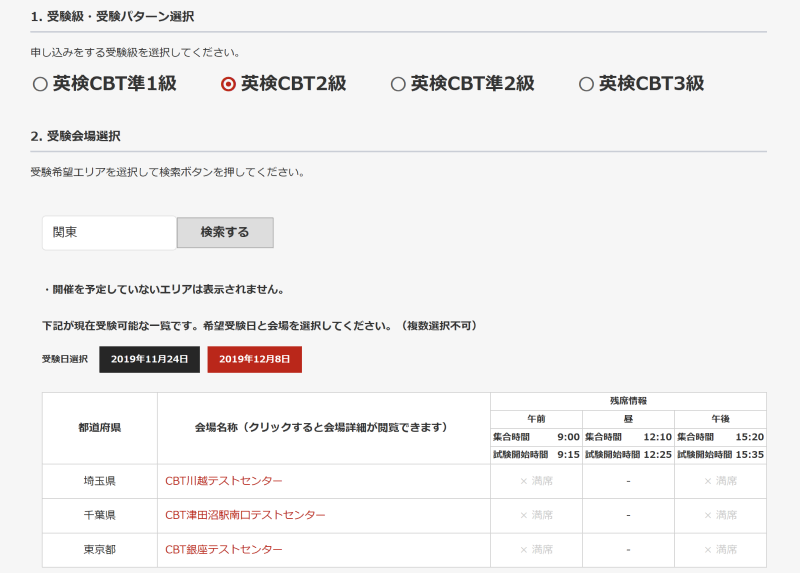The width and height of the screenshot is (800, 573).
Task: Select exam date 2019年11月24日
Action: pyautogui.click(x=149, y=359)
